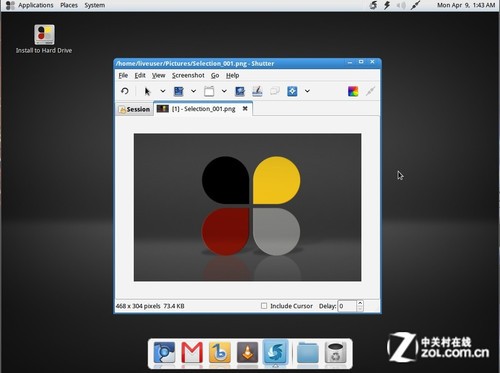Click the Shutter tray icon in top panel
This screenshot has width=500, height=373.
point(374,5)
